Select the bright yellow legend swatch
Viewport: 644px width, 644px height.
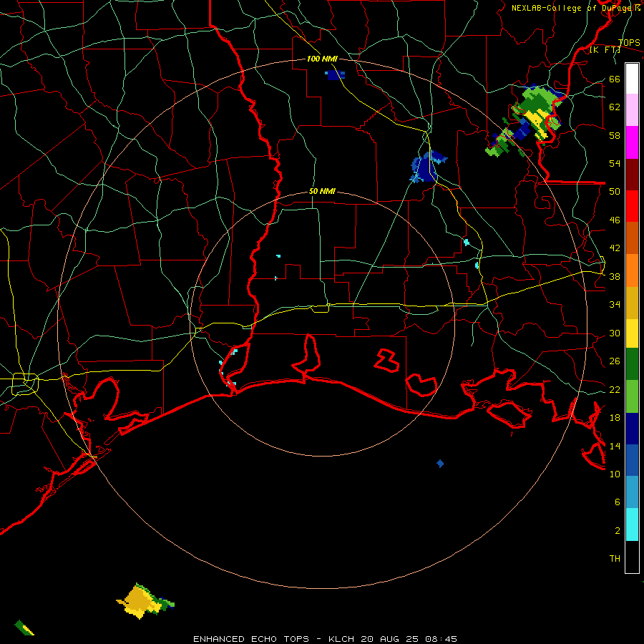coord(632,333)
